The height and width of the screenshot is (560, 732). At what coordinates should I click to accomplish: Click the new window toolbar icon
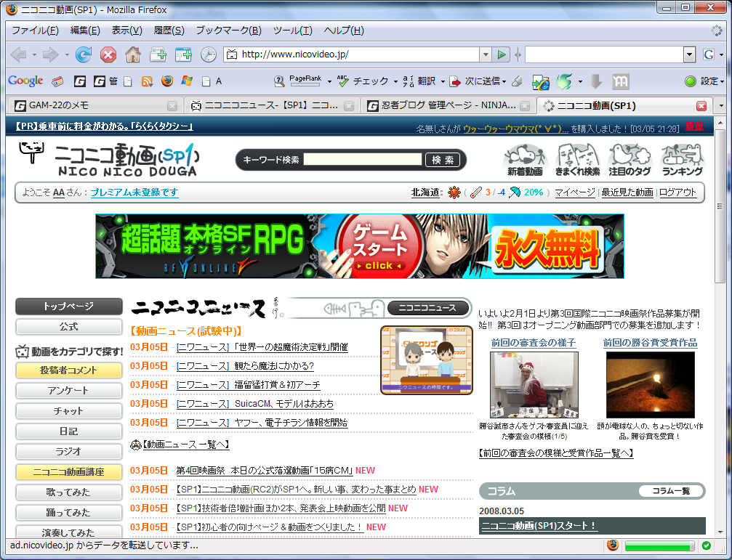pyautogui.click(x=183, y=55)
